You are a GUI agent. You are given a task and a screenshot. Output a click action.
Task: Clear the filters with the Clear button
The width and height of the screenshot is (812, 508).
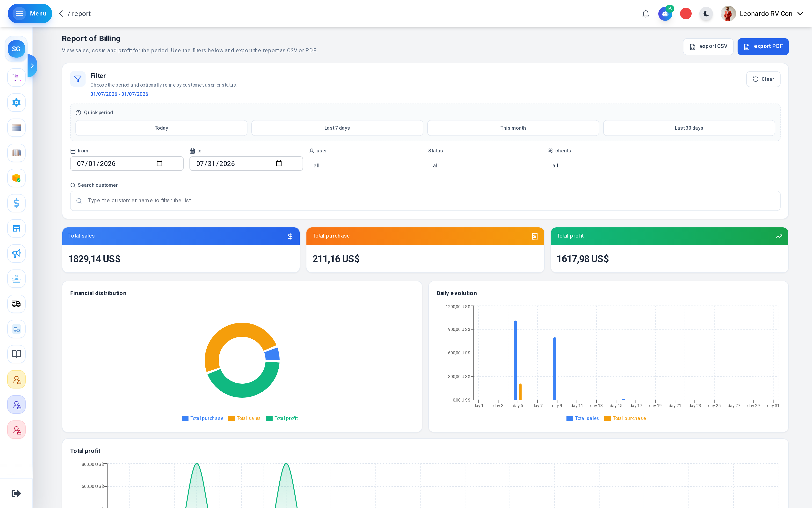click(763, 79)
